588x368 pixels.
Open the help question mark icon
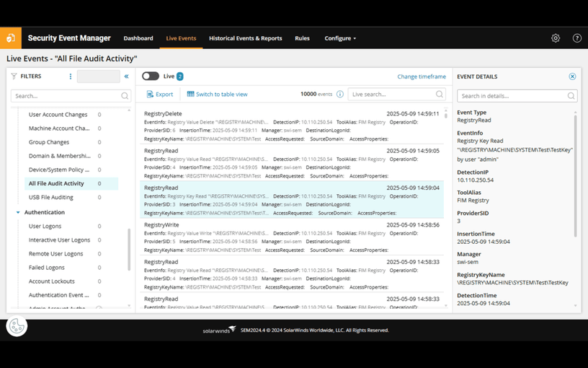click(x=576, y=38)
